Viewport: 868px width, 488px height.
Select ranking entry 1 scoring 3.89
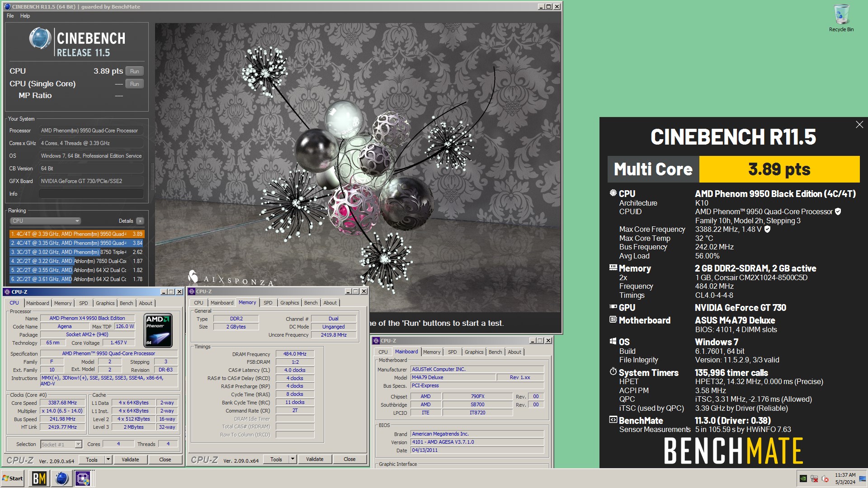pyautogui.click(x=77, y=234)
